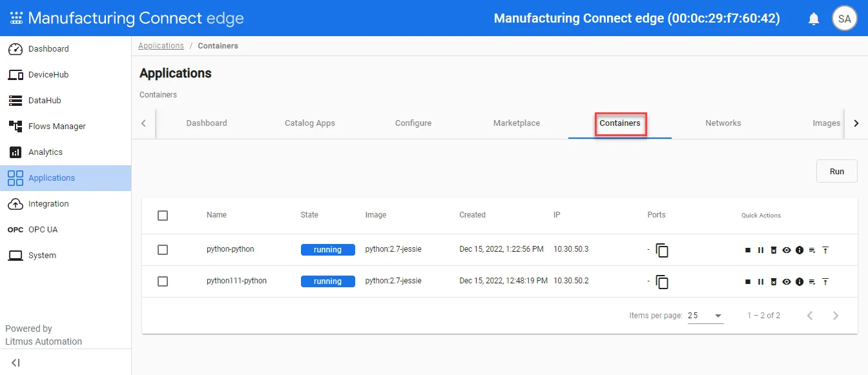The width and height of the screenshot is (868, 375).
Task: Stop the python-python container
Action: (748, 250)
